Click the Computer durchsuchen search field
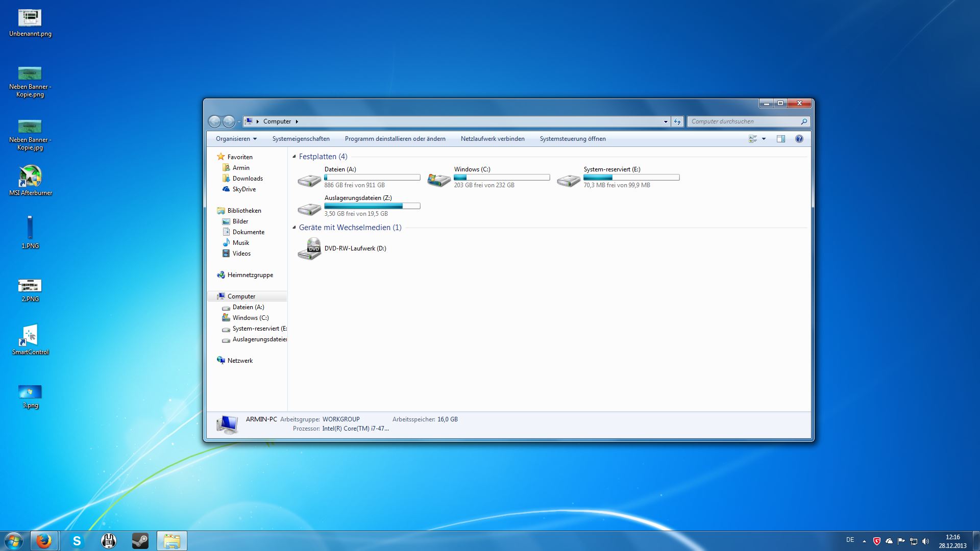The width and height of the screenshot is (980, 551). point(743,121)
